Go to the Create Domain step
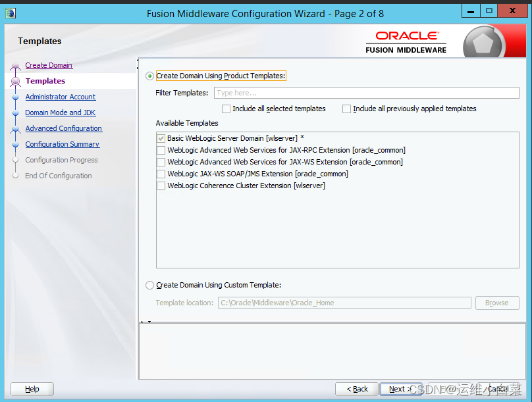The width and height of the screenshot is (532, 402). pyautogui.click(x=49, y=65)
